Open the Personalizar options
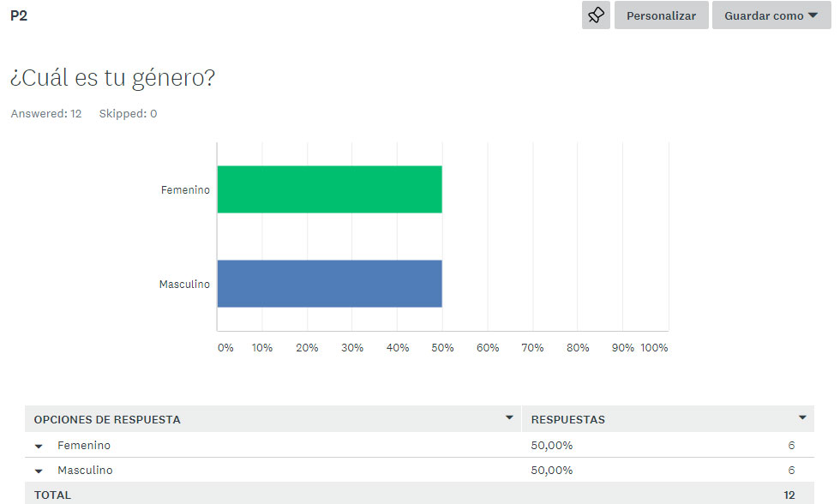The height and width of the screenshot is (504, 840). pyautogui.click(x=661, y=15)
